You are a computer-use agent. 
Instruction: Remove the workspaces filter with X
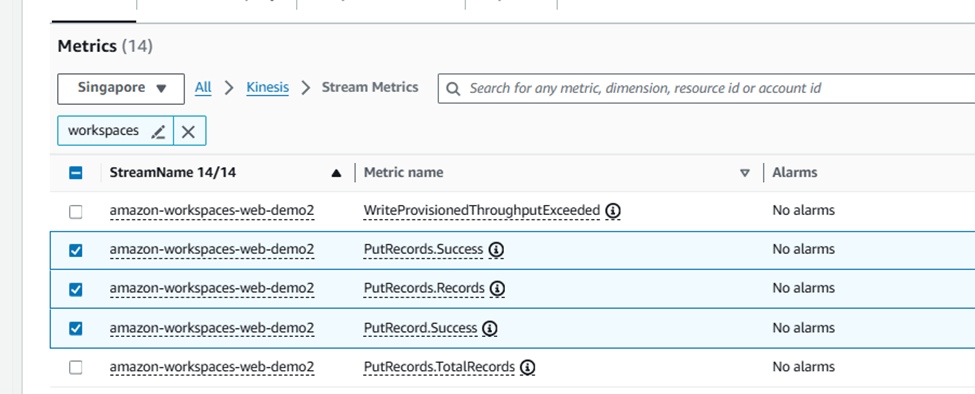pyautogui.click(x=188, y=131)
